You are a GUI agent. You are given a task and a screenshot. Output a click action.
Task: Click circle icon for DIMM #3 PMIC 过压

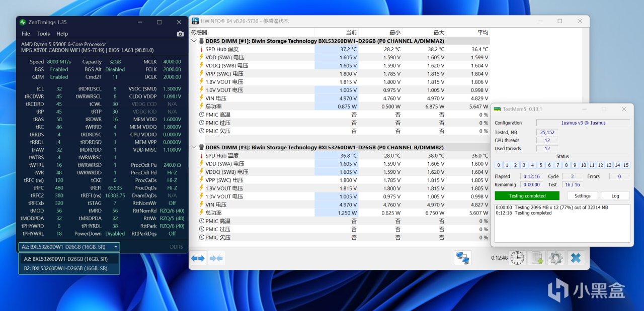(202, 229)
